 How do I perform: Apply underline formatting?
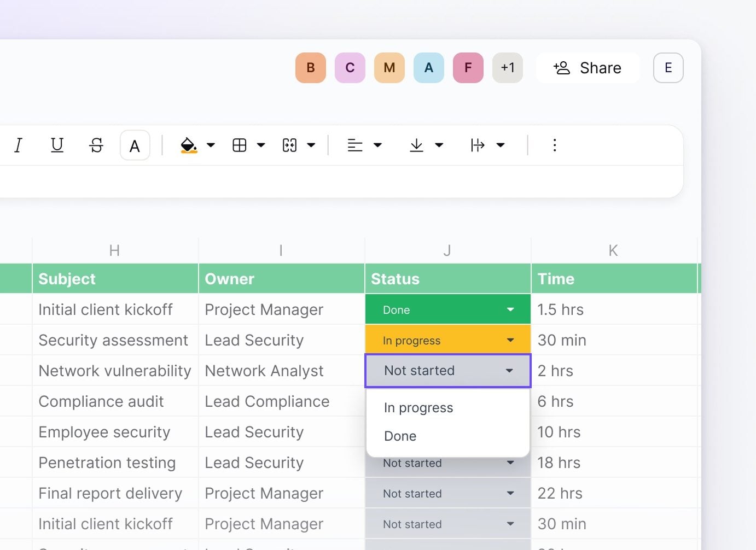[x=57, y=145]
